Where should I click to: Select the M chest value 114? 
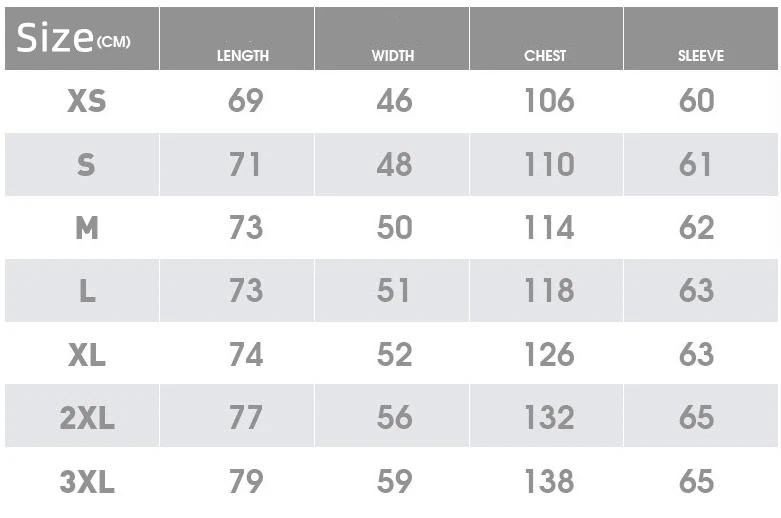(x=549, y=228)
